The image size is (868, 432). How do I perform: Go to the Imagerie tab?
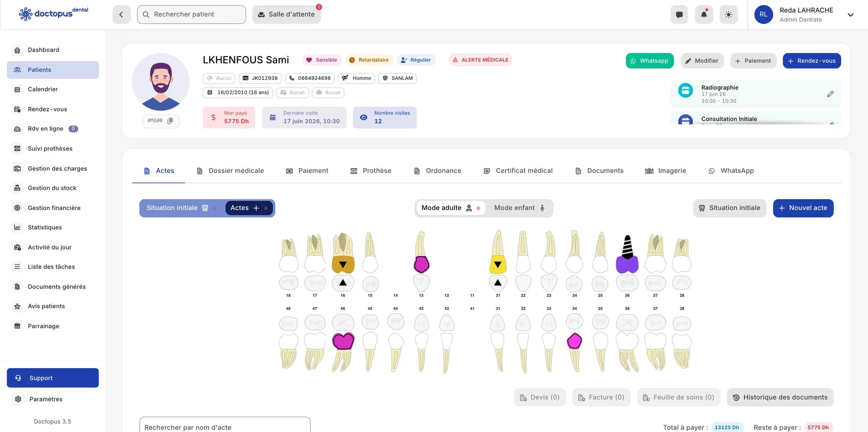pos(665,171)
